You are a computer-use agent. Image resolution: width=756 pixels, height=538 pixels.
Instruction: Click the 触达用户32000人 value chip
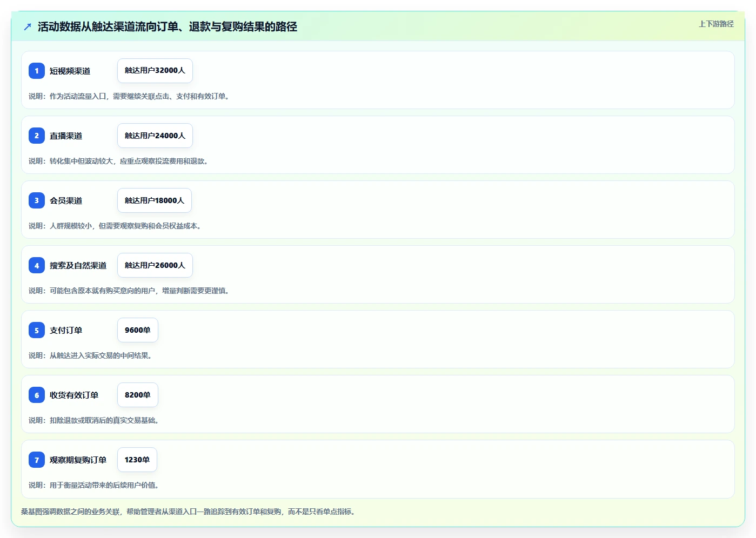point(155,71)
